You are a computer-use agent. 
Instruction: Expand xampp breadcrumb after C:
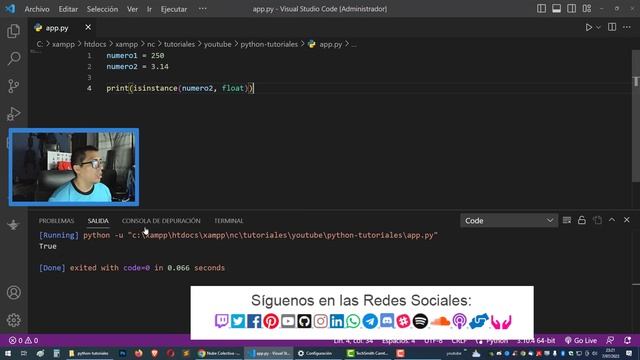pos(63,44)
